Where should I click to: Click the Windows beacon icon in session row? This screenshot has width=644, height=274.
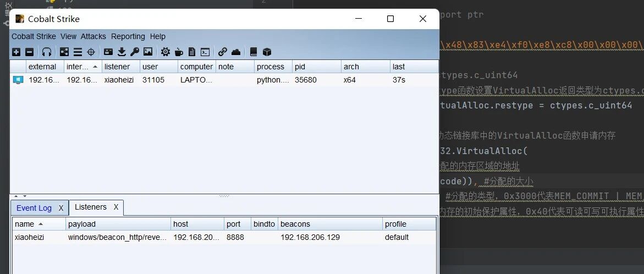click(x=18, y=80)
